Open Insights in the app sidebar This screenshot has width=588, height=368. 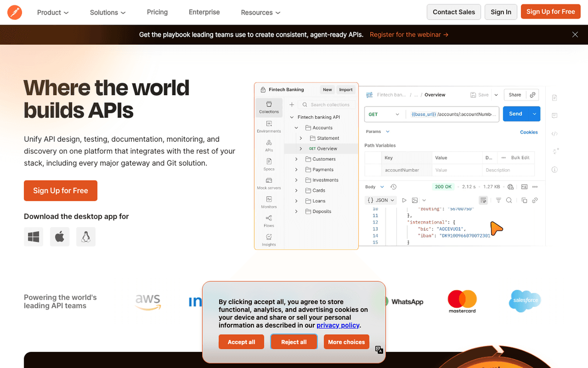269,240
